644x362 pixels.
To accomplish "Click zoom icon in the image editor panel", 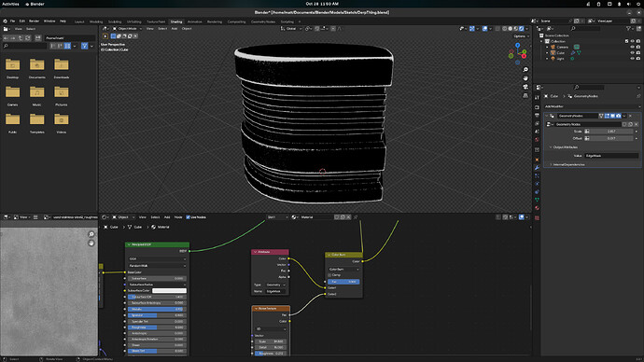I will pos(91,234).
